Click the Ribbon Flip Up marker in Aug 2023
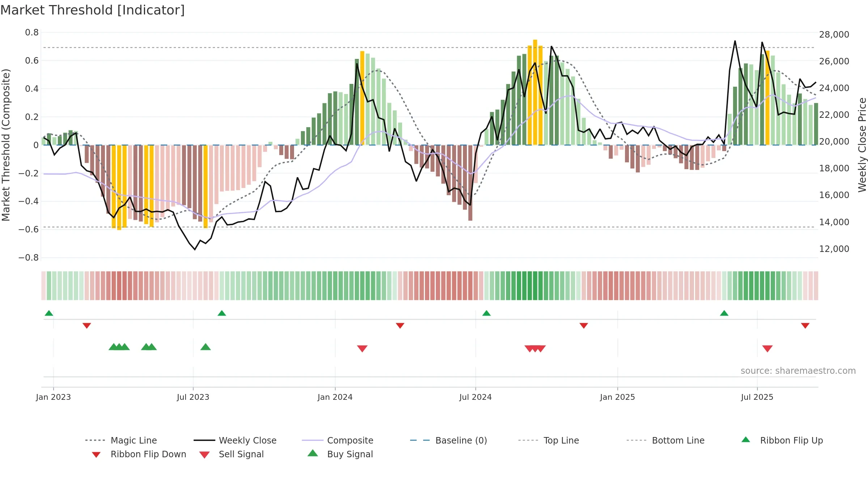This screenshot has width=868, height=488. [222, 313]
